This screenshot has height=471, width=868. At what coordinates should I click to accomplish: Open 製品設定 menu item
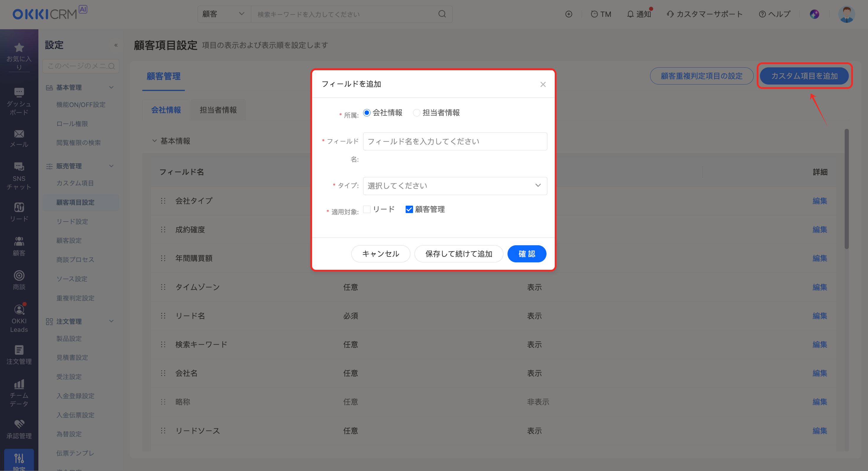point(69,339)
